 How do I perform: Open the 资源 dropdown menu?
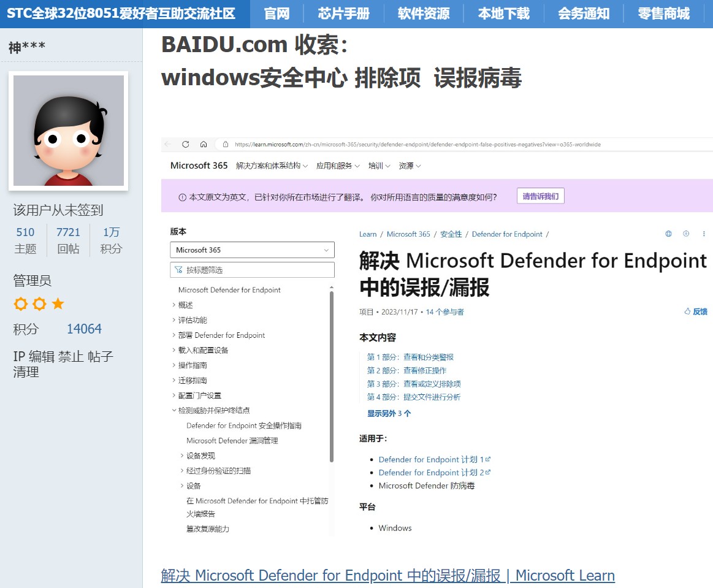tap(410, 166)
